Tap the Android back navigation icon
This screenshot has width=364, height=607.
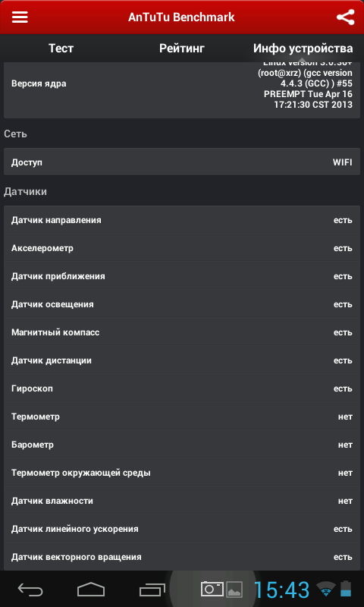point(30,590)
